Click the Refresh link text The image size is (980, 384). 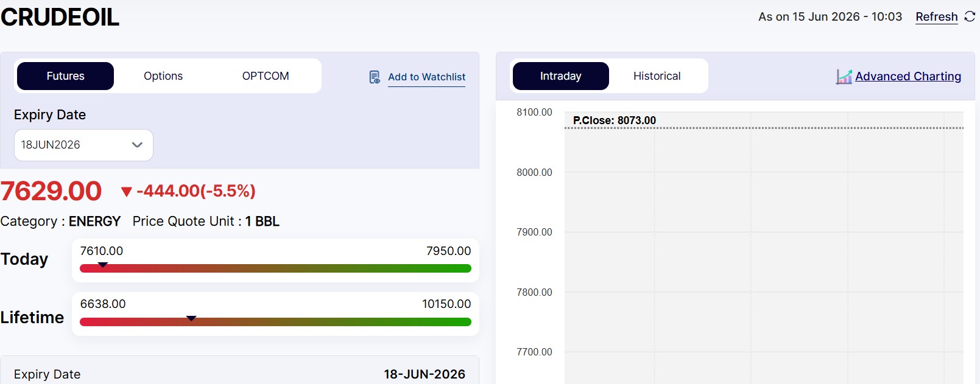937,16
